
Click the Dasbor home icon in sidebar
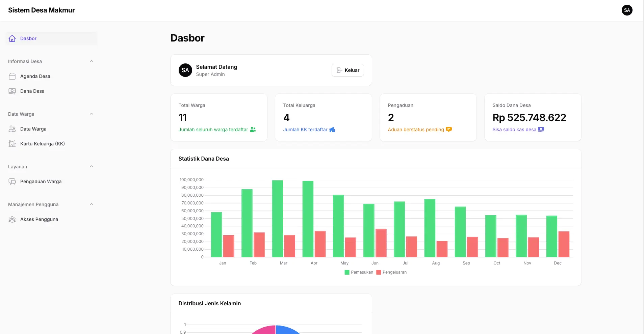pos(12,38)
